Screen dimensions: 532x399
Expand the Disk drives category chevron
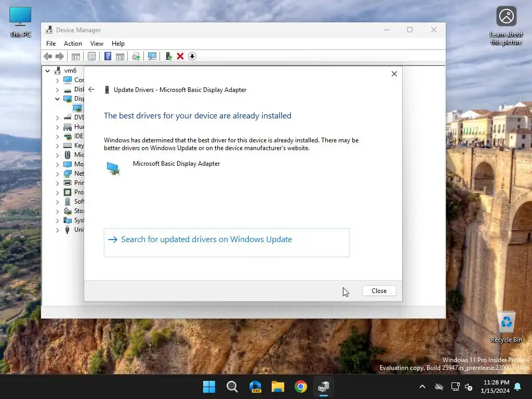(x=57, y=89)
